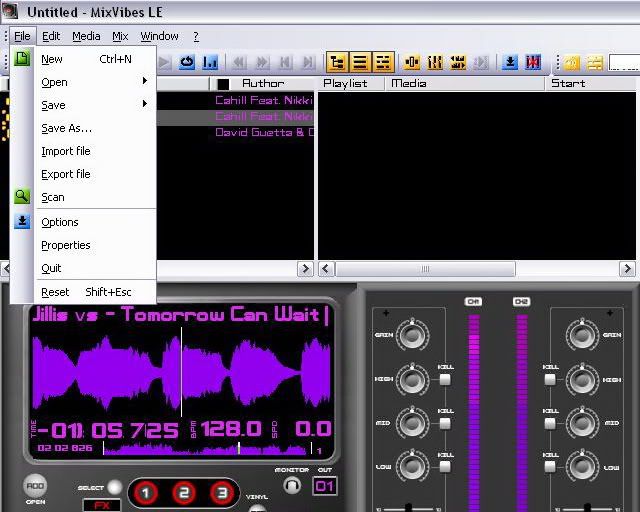Toggle the Monitor headphone button

(292, 486)
